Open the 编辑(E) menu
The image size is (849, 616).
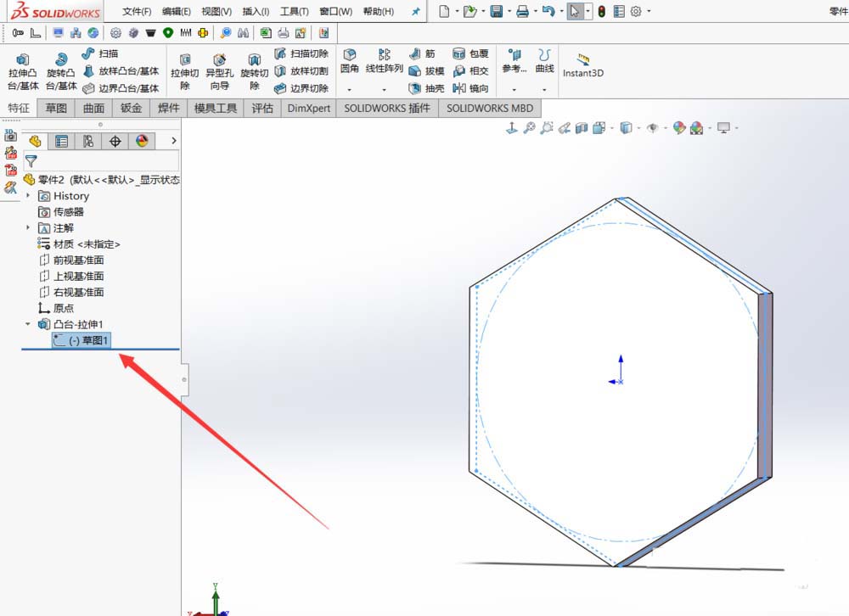[x=177, y=11]
